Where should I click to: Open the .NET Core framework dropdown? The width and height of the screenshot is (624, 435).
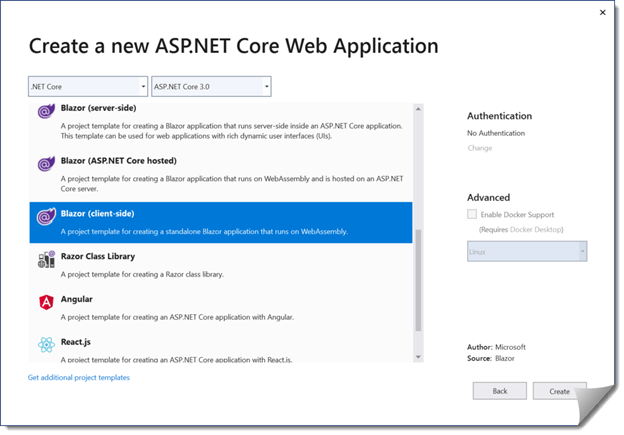pos(88,86)
